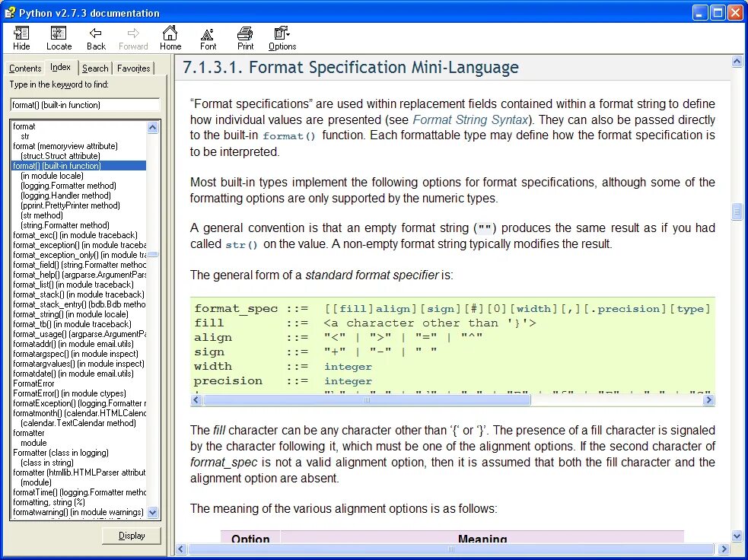Change text size with Font icon
748x560 pixels.
point(208,38)
